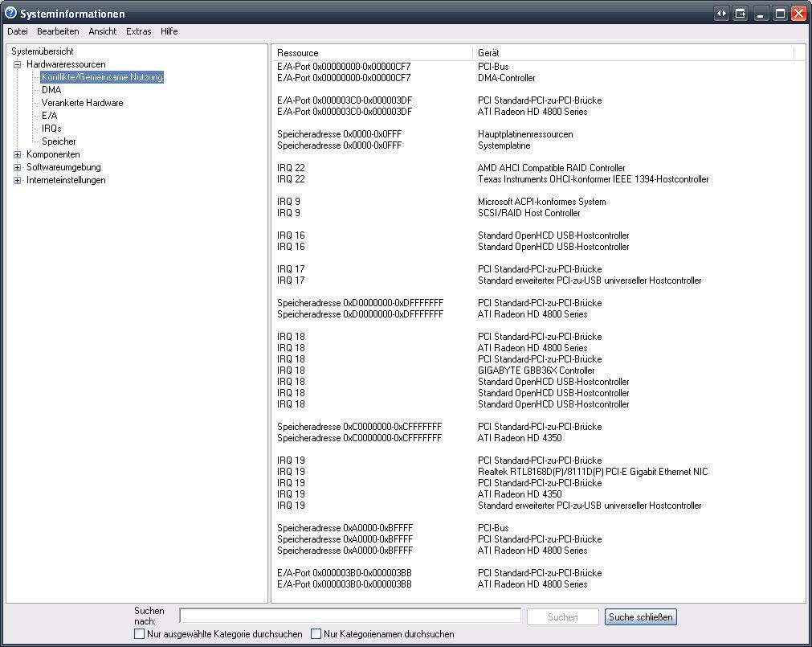Screen dimensions: 812x647
Task: Click the 'PCI-Bus' device in the first row
Action: click(x=493, y=67)
